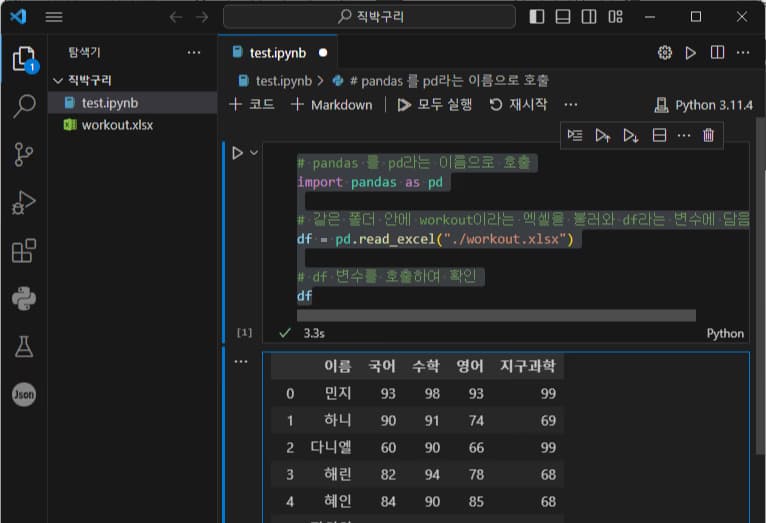The width and height of the screenshot is (766, 523).
Task: Open the Python sidebar panel
Action: 24,298
